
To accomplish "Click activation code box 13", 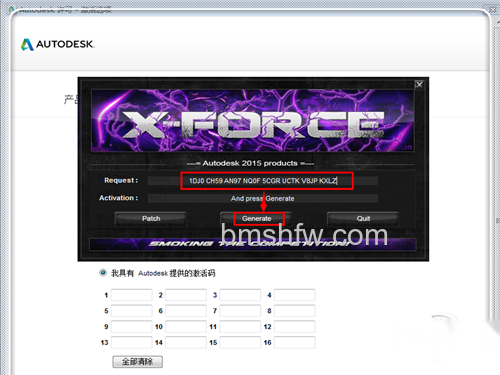I will tap(132, 342).
